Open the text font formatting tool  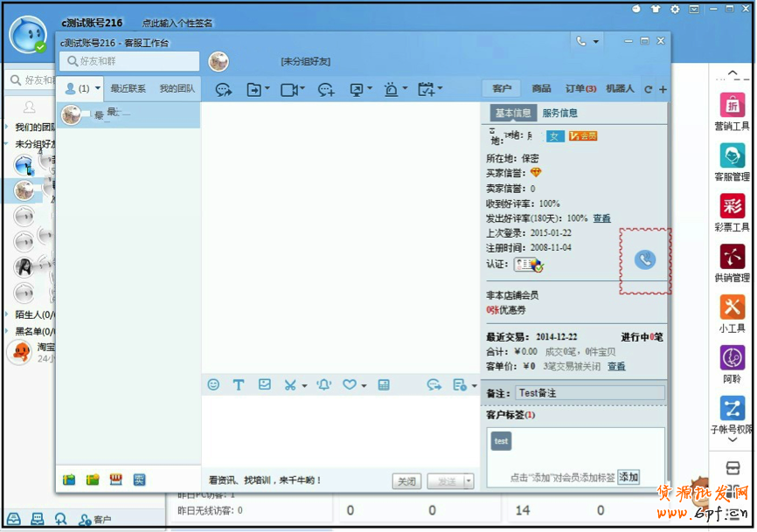(238, 384)
